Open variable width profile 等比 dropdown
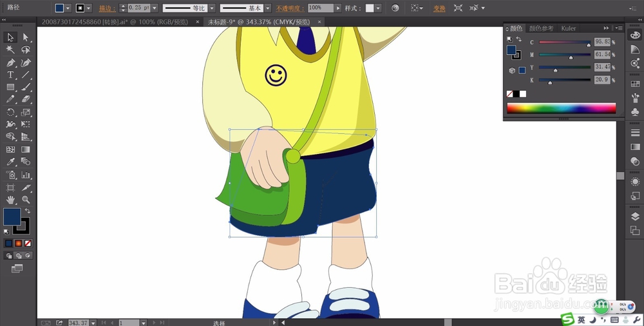644x326 pixels. coord(212,8)
